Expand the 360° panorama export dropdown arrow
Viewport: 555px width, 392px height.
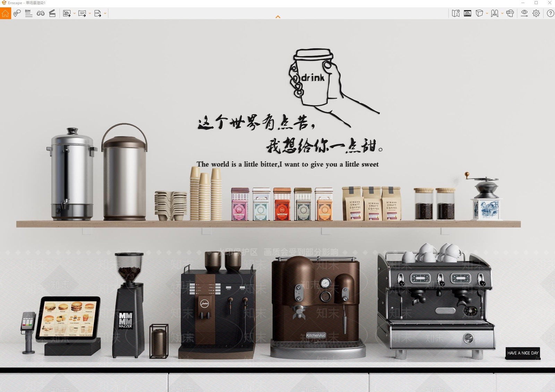pos(90,14)
